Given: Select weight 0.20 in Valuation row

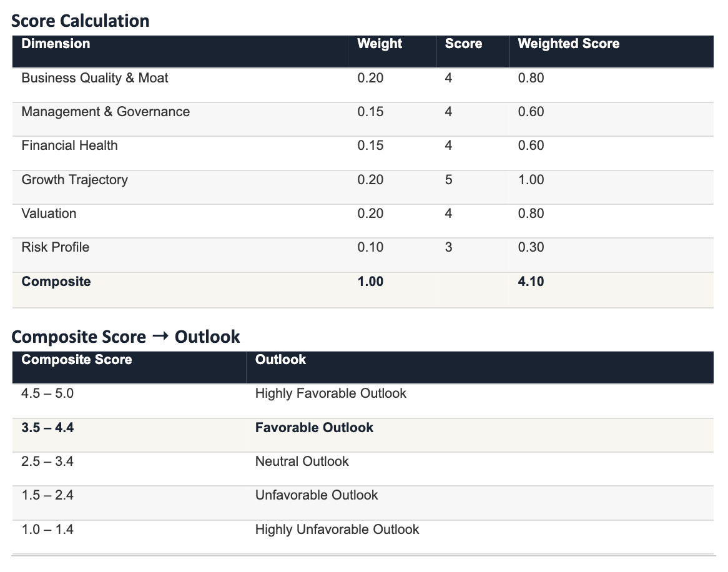Looking at the screenshot, I should point(370,214).
